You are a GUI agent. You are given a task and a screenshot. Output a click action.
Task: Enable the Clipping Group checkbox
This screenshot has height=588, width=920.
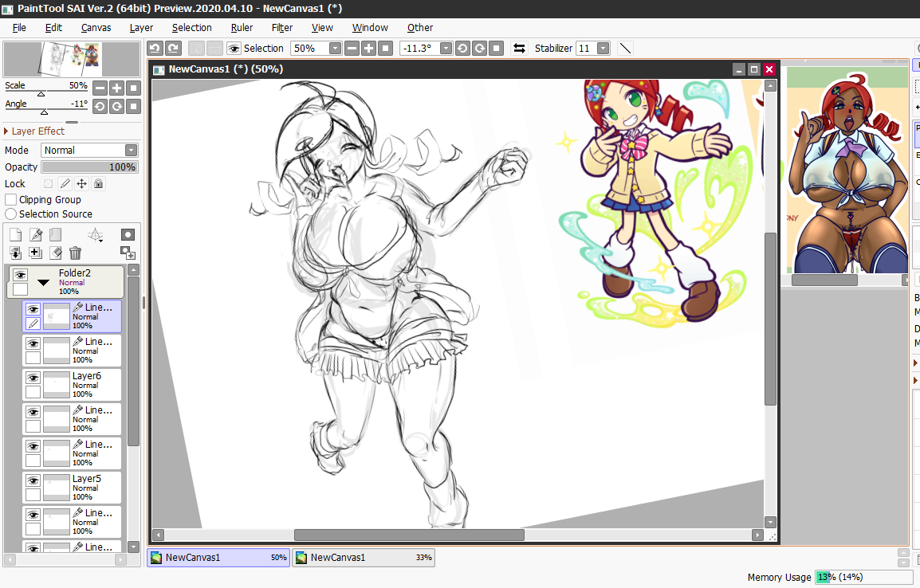[x=10, y=199]
